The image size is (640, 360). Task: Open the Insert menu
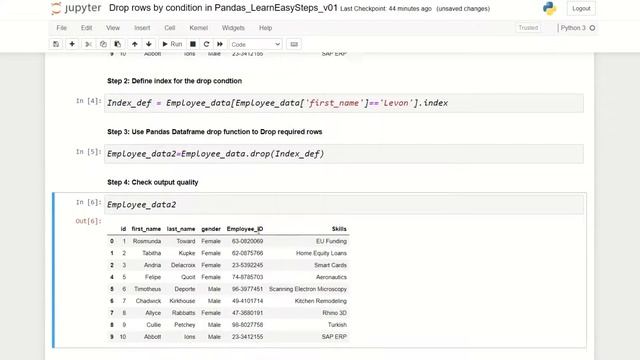tap(142, 28)
